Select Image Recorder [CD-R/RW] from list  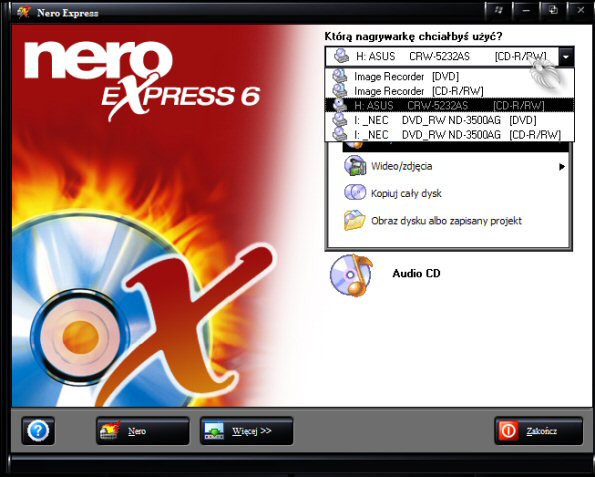click(x=450, y=91)
